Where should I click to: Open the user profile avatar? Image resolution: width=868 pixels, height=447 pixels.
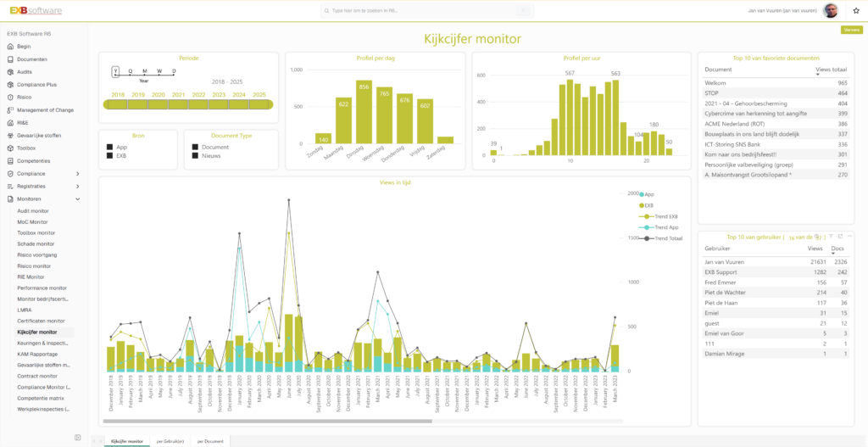831,11
